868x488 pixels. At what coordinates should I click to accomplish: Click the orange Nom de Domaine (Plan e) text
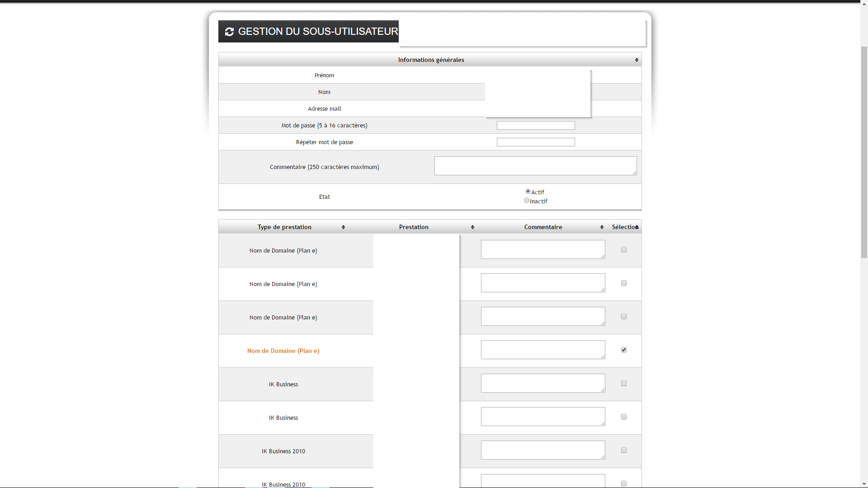pyautogui.click(x=283, y=351)
